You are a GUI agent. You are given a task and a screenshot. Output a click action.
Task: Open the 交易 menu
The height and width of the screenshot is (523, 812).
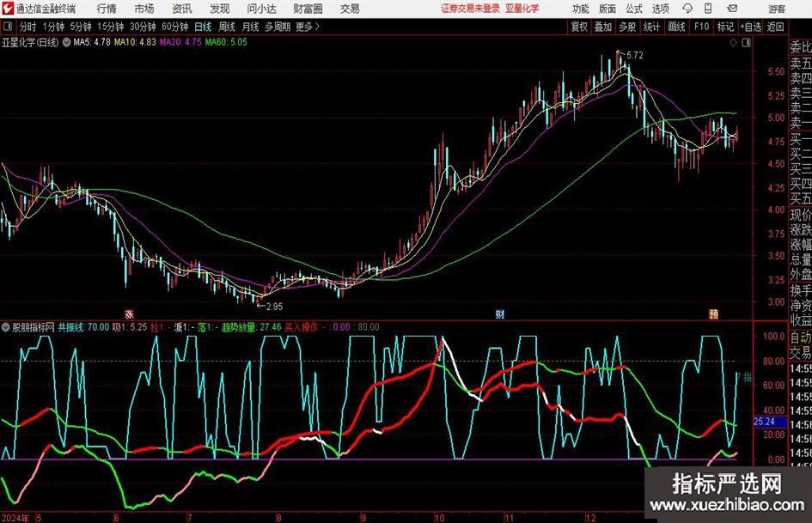pyautogui.click(x=350, y=9)
